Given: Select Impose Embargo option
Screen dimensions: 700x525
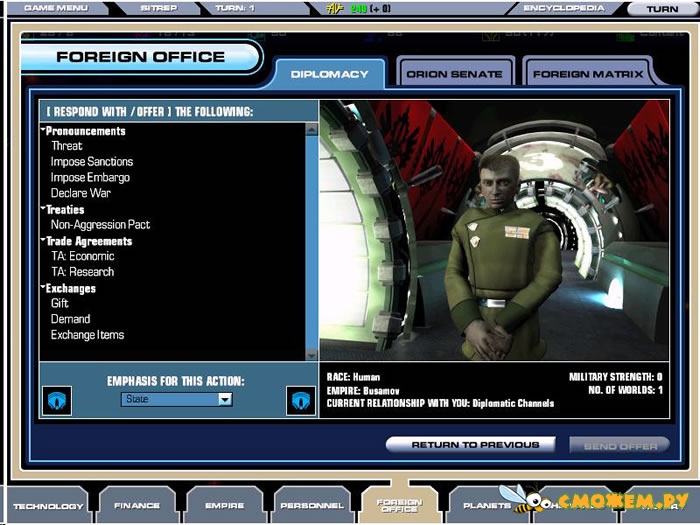Looking at the screenshot, I should click(90, 178).
